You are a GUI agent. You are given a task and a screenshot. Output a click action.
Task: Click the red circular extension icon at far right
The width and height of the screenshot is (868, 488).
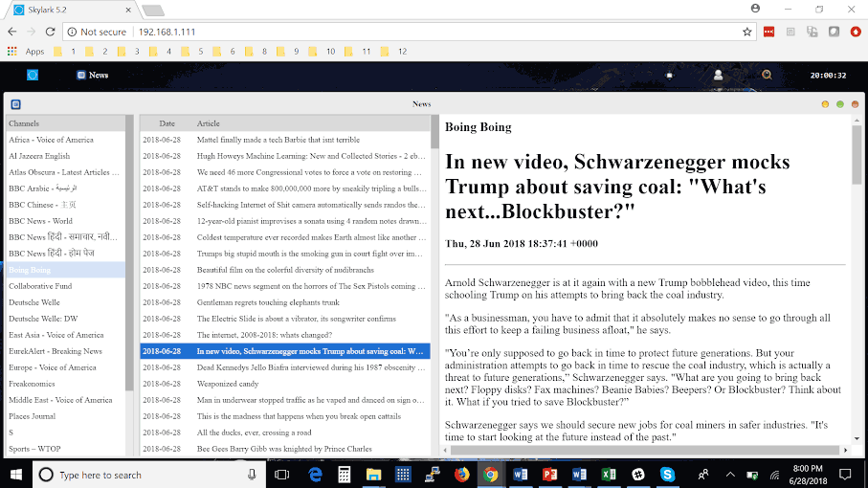(x=856, y=33)
